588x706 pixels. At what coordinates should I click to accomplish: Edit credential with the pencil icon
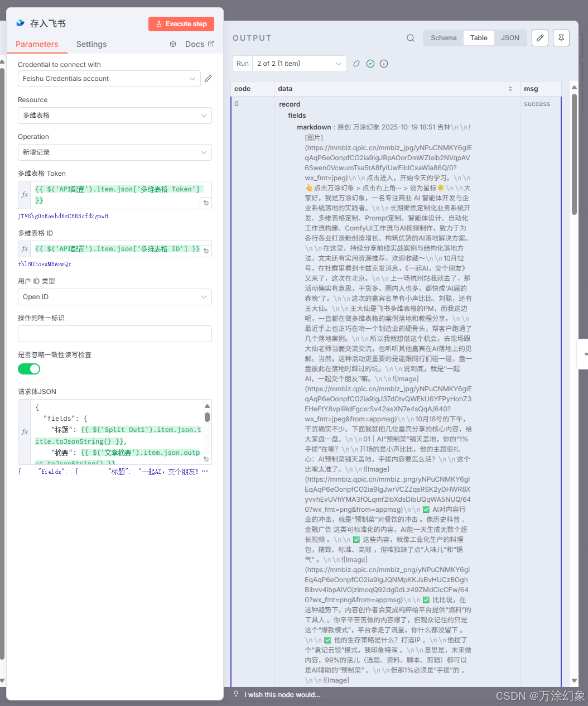point(208,79)
